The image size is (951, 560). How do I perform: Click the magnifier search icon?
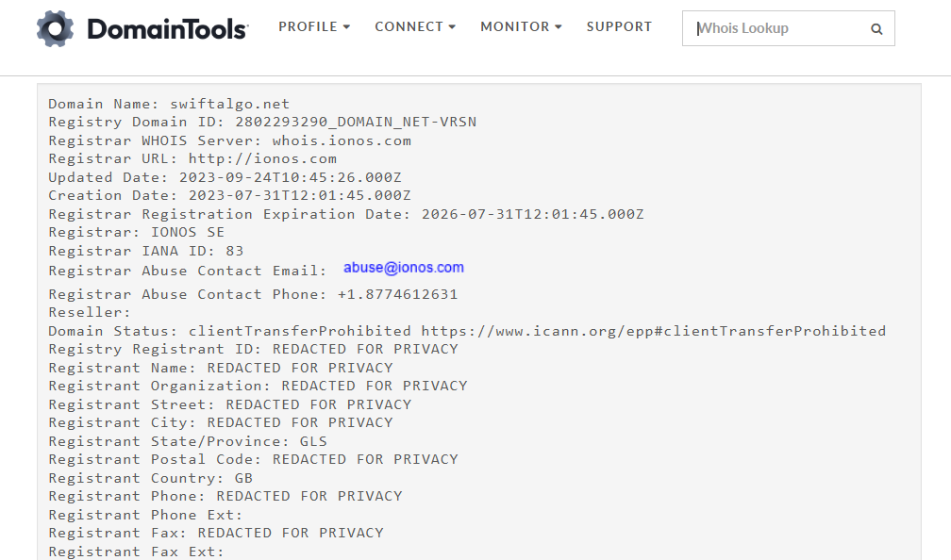876,28
